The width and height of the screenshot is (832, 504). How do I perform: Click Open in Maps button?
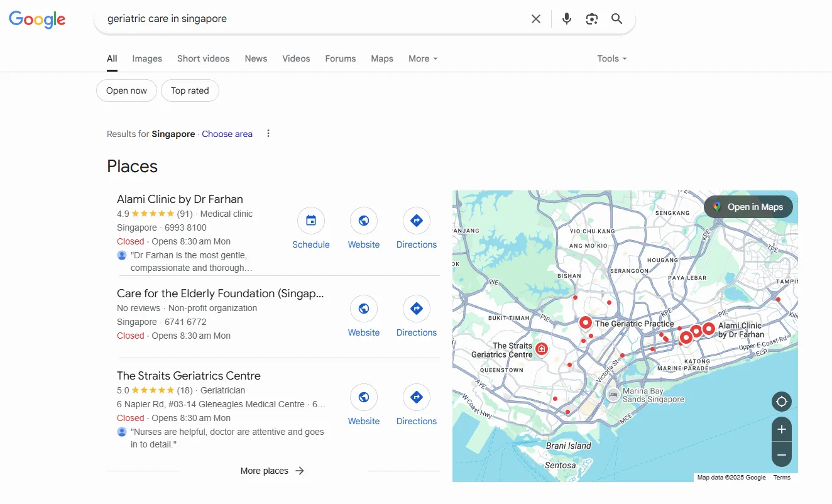click(748, 207)
